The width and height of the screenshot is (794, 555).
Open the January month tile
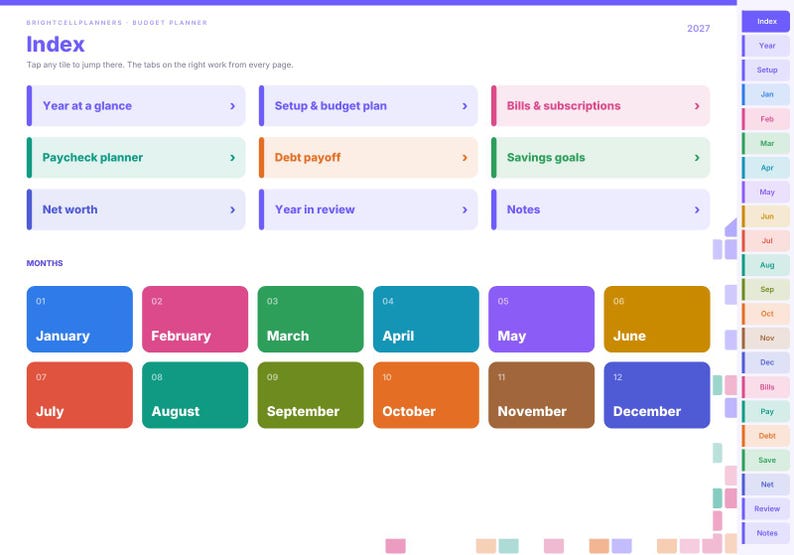click(80, 319)
